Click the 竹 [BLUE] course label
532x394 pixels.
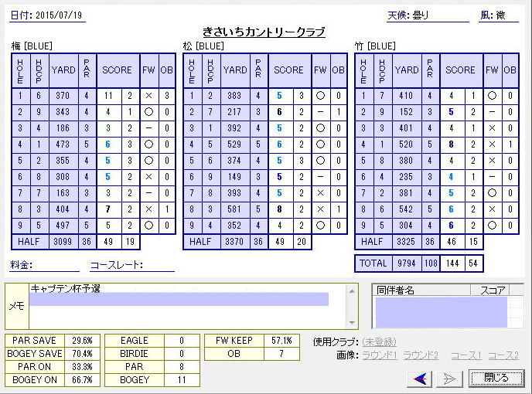coord(375,46)
